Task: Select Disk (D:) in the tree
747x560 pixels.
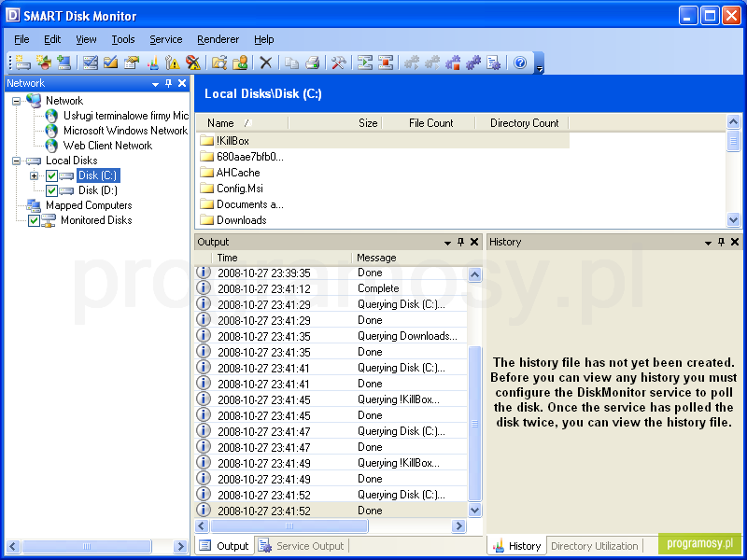Action: pos(98,190)
